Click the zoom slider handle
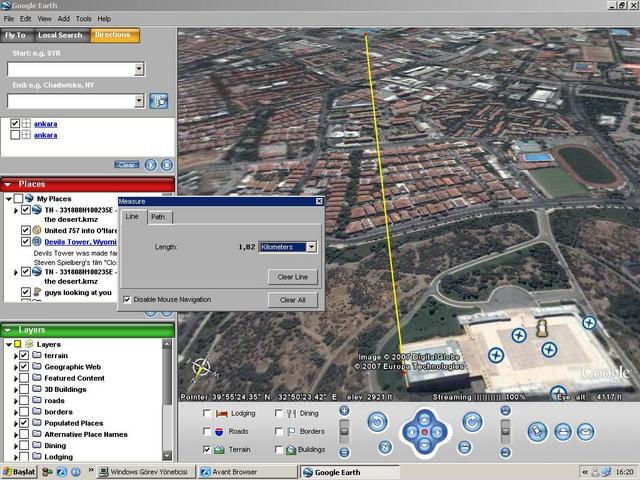 point(344,431)
